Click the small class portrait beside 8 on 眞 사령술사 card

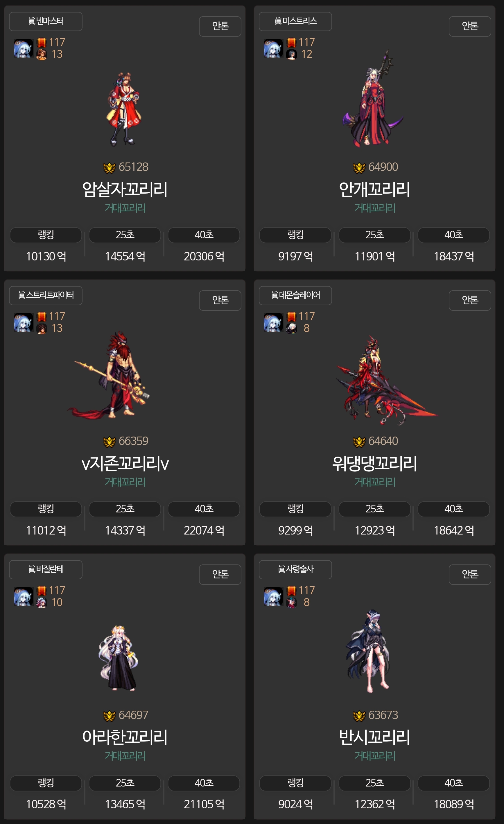tap(291, 603)
